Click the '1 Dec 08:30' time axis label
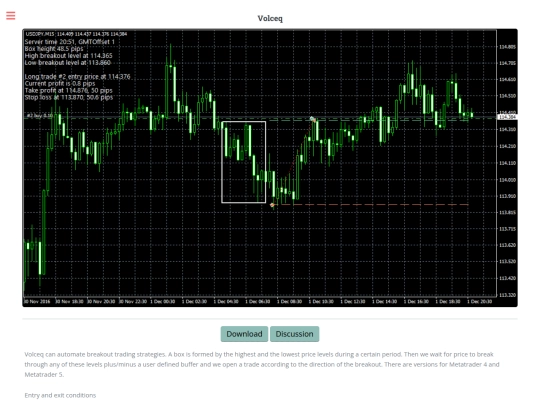This screenshot has width=540, height=405. 289,301
